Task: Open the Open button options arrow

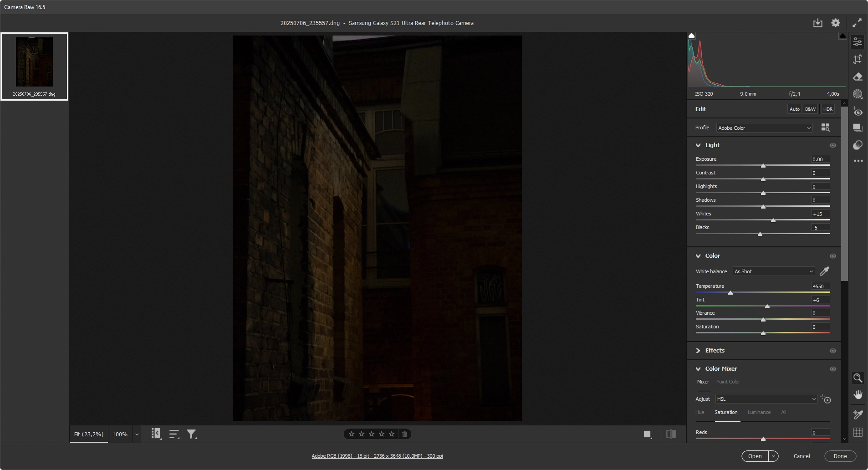Action: coord(773,456)
